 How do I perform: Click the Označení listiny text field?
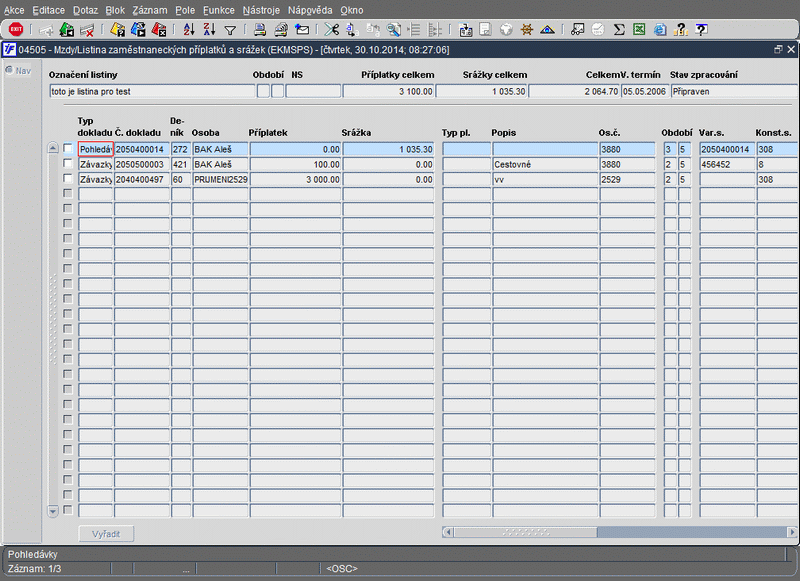click(150, 91)
